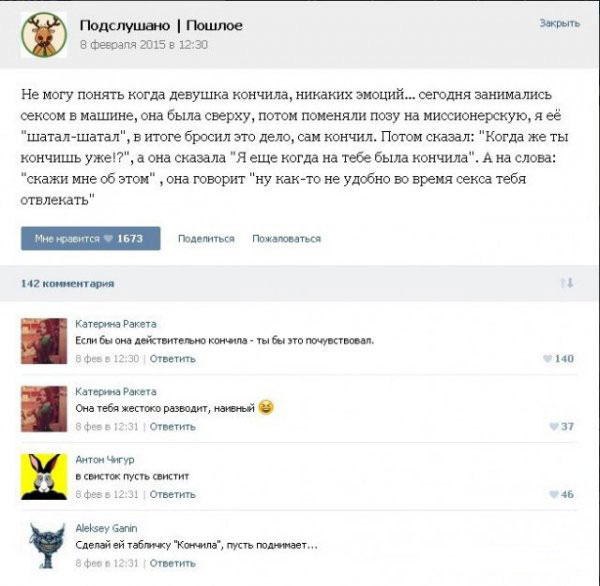Open Aleksey Ganin's cat avatar
Image resolution: width=600 pixels, height=586 pixels.
pos(44,545)
